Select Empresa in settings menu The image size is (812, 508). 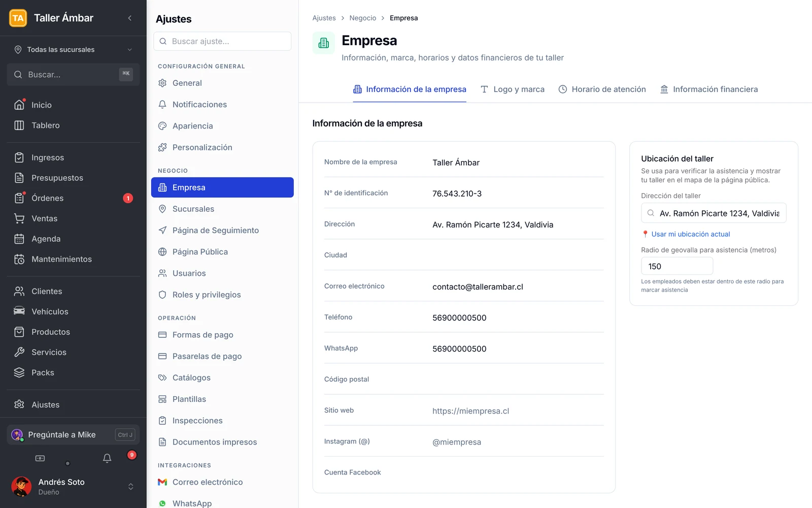(x=222, y=187)
